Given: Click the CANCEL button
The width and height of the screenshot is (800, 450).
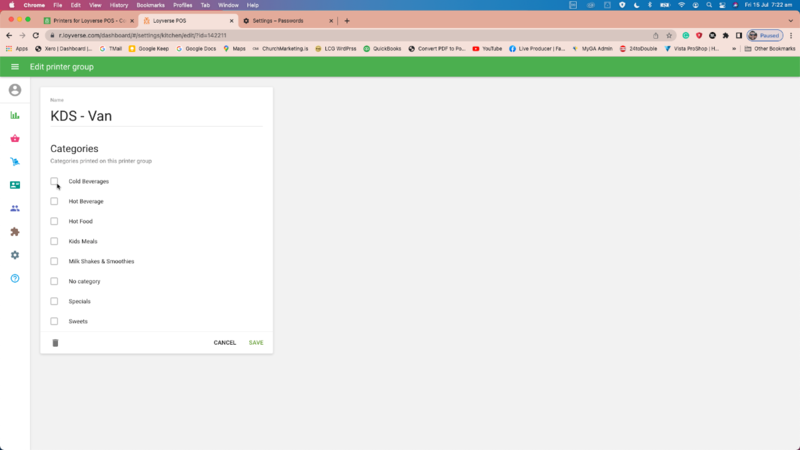Looking at the screenshot, I should [x=224, y=343].
